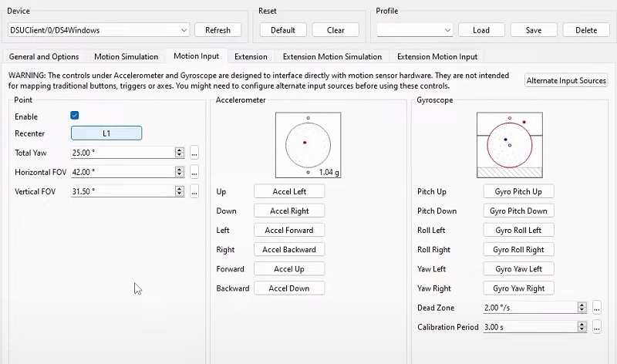Click the Horizontal FOV input field
The height and width of the screenshot is (364, 617).
tap(122, 172)
